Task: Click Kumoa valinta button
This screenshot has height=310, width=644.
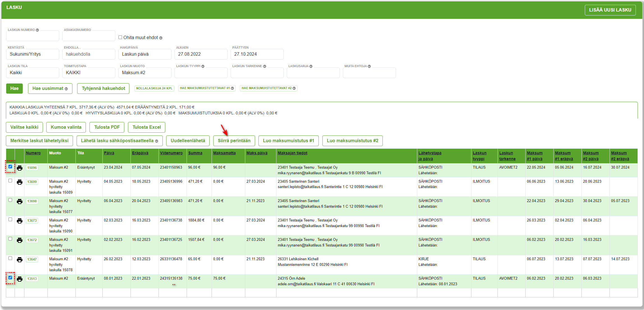Action: coord(66,127)
